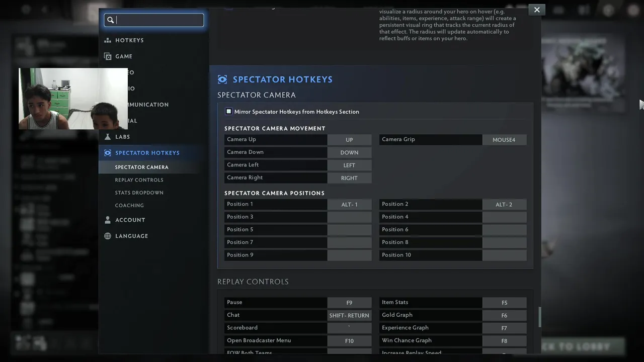
Task: Rebind Camera Up key showing UP
Action: (349, 140)
